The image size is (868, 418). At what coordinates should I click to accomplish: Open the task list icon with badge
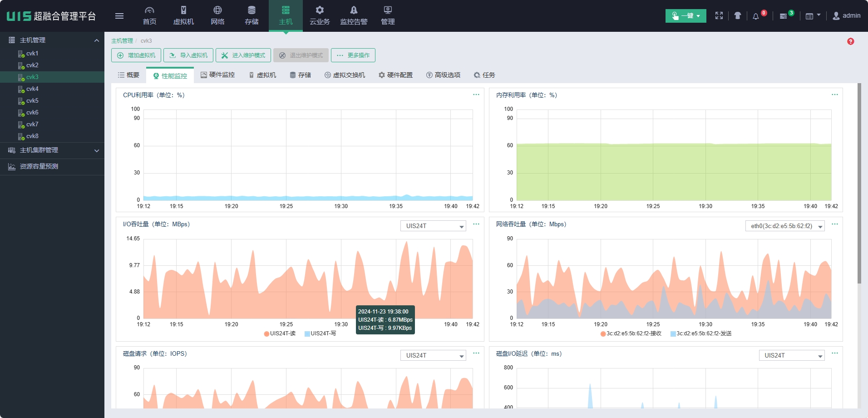783,16
